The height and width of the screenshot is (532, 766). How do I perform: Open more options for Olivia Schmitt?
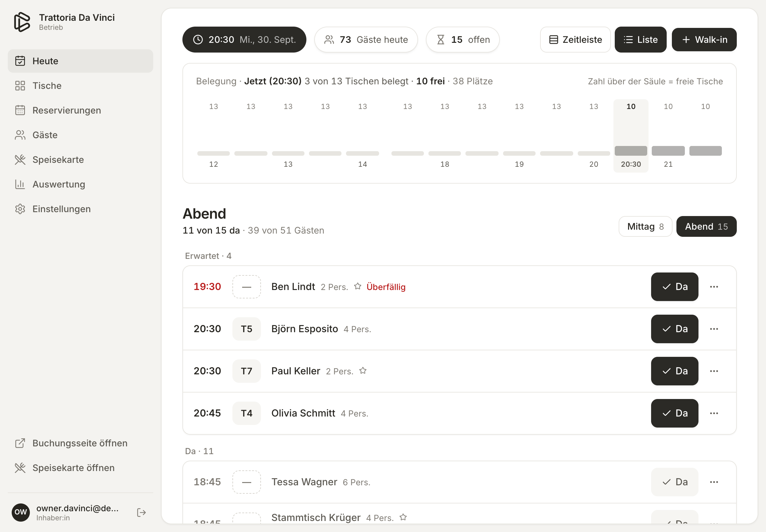(x=714, y=413)
